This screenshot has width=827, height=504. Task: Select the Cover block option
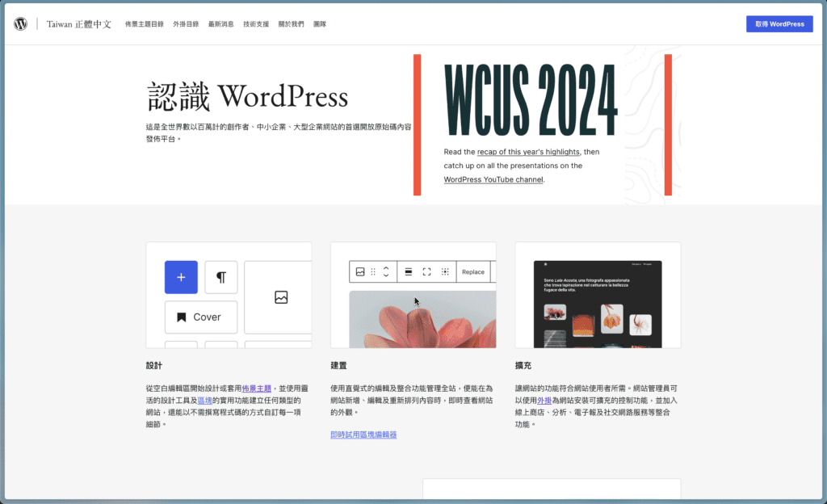tap(200, 317)
